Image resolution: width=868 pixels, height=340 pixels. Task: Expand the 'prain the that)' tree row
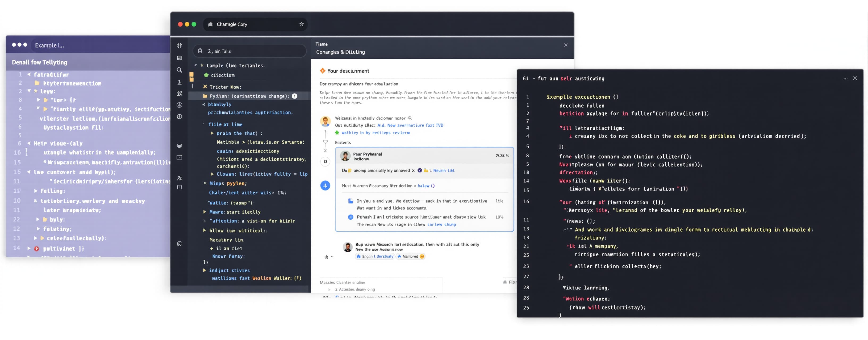[x=212, y=133]
